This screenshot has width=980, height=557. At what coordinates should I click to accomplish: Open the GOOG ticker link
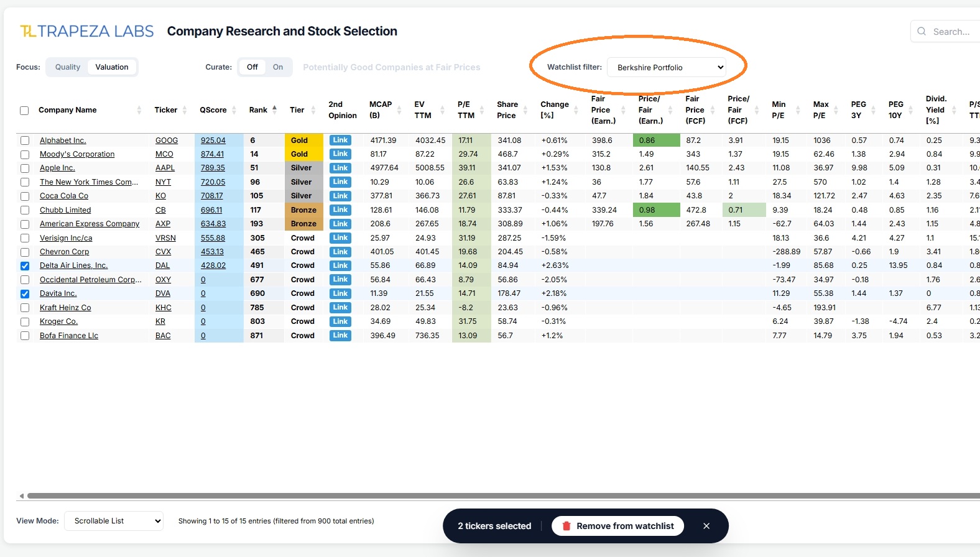click(x=167, y=140)
